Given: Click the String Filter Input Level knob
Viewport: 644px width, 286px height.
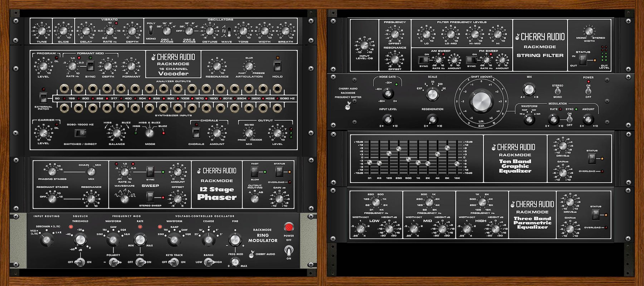Looking at the screenshot, I should [x=364, y=45].
